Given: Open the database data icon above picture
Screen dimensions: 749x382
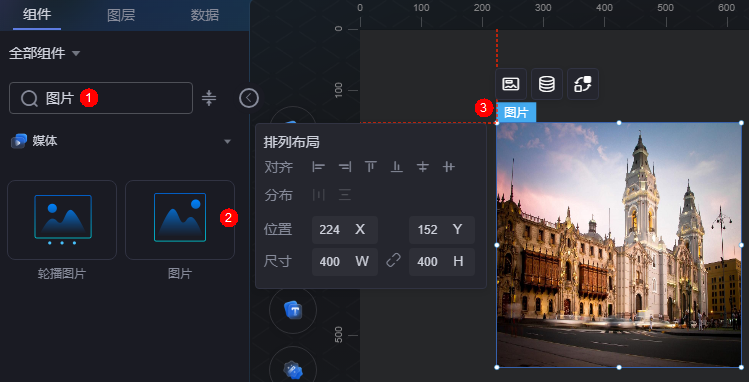Looking at the screenshot, I should coord(546,85).
